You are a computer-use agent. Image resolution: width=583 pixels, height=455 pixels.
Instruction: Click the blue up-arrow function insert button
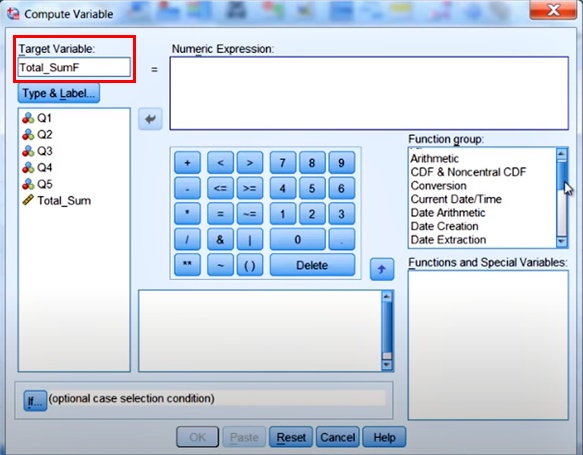point(382,269)
